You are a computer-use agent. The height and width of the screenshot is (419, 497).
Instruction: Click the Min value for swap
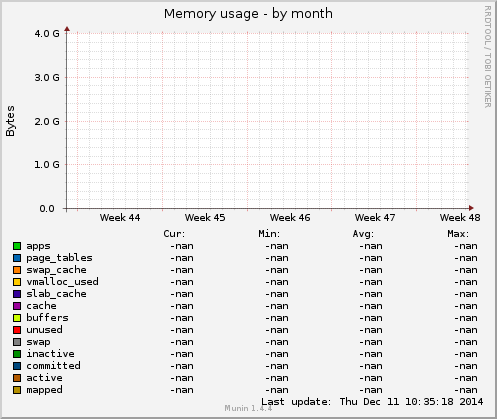tap(277, 342)
